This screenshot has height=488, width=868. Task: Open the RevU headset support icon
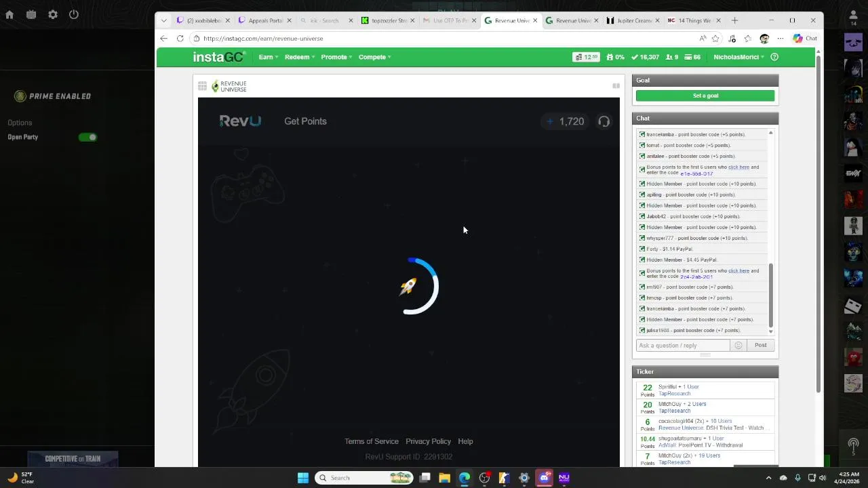(x=604, y=121)
